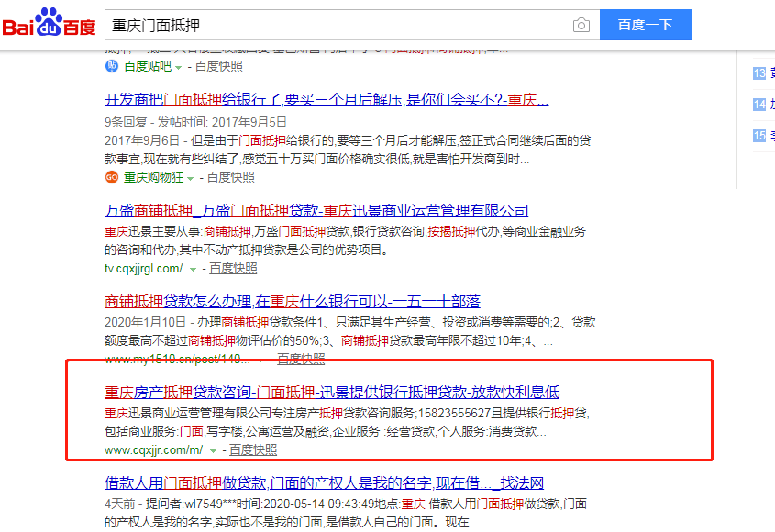Click hot search rank 15 badge
The height and width of the screenshot is (532, 775).
click(x=758, y=136)
